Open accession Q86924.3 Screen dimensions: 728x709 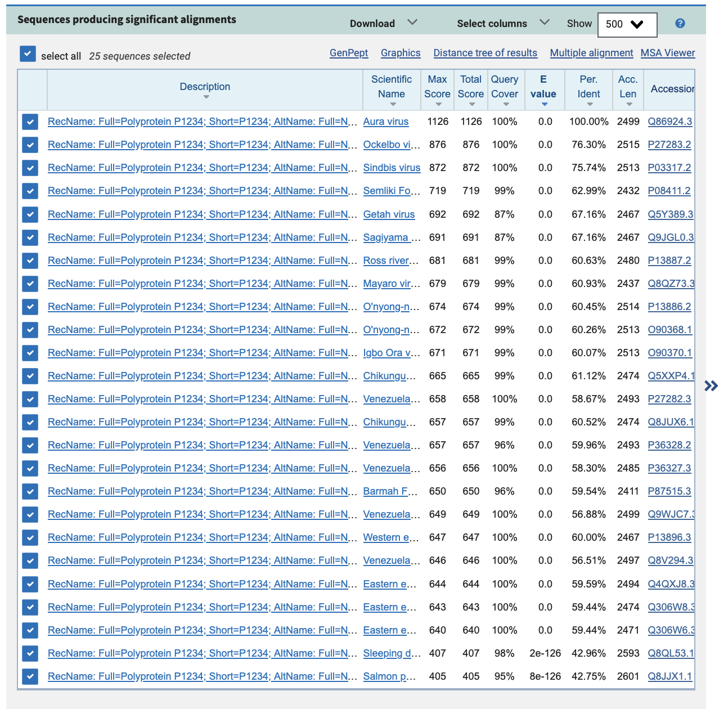[670, 122]
